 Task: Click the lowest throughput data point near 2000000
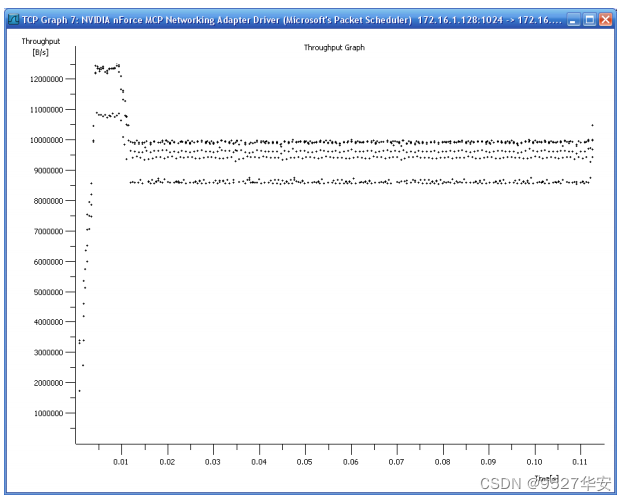pyautogui.click(x=79, y=391)
